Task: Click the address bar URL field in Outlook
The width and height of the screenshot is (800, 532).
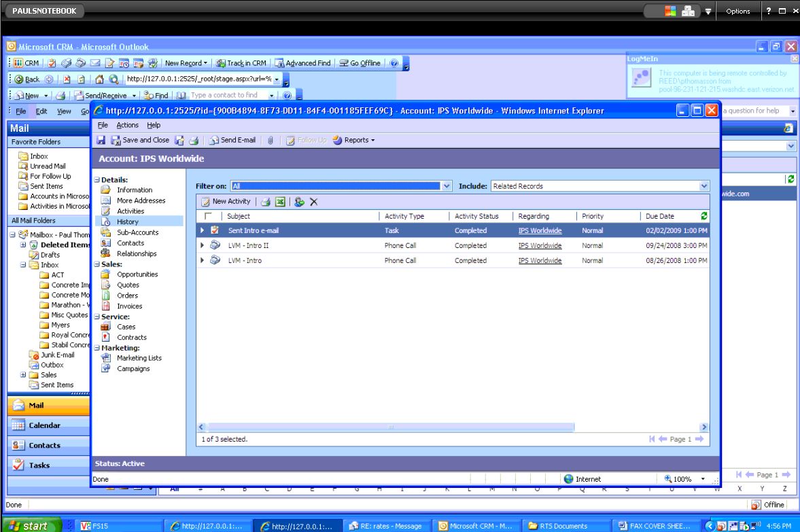Action: [199, 79]
